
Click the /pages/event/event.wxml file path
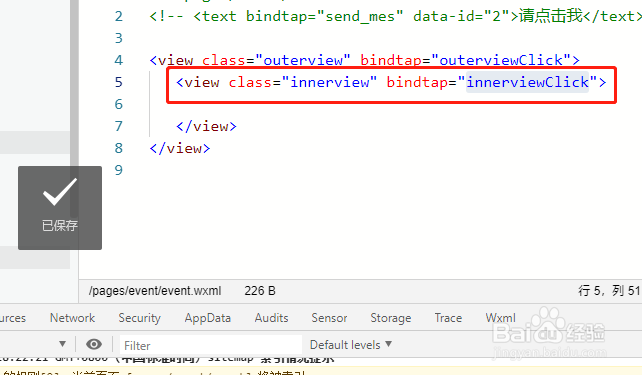(x=155, y=291)
